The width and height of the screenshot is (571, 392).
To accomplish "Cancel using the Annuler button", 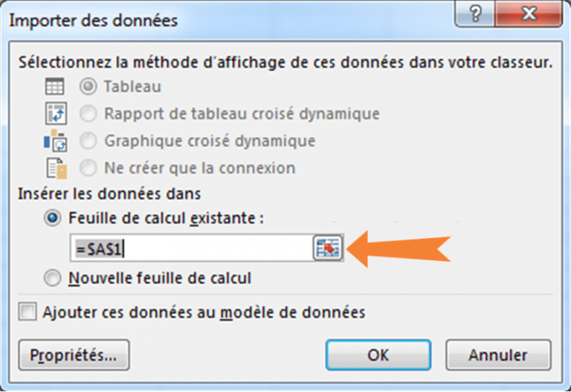I will point(498,355).
